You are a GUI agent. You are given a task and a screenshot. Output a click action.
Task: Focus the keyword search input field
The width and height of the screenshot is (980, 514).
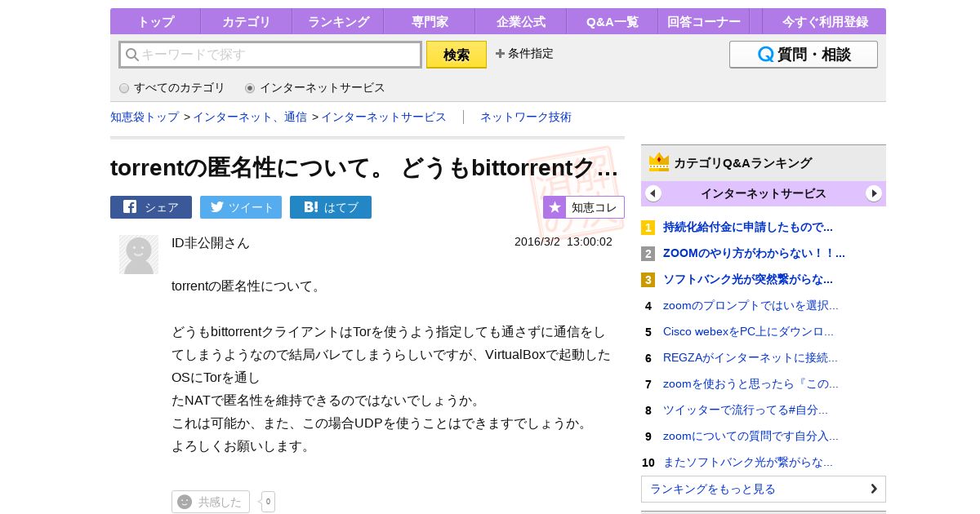pos(270,55)
